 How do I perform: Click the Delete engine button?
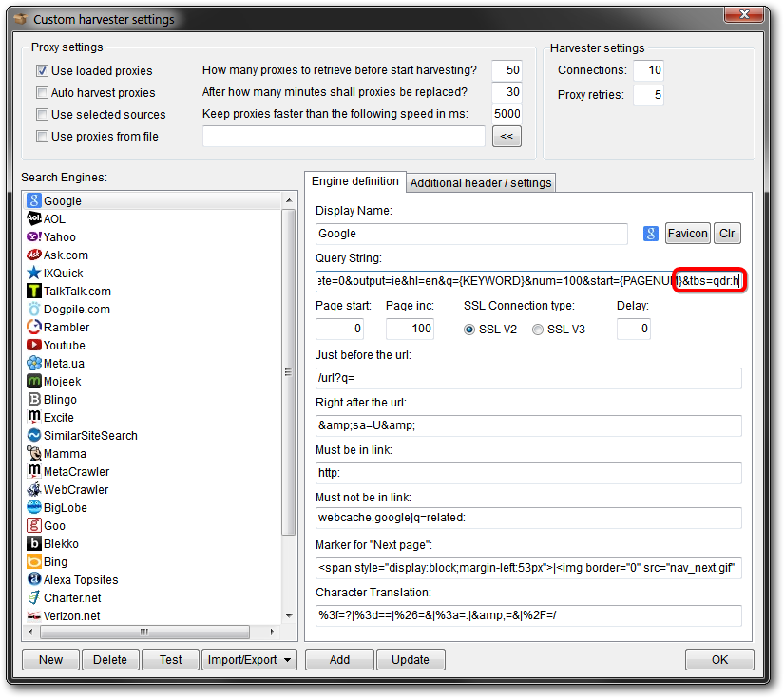click(110, 659)
